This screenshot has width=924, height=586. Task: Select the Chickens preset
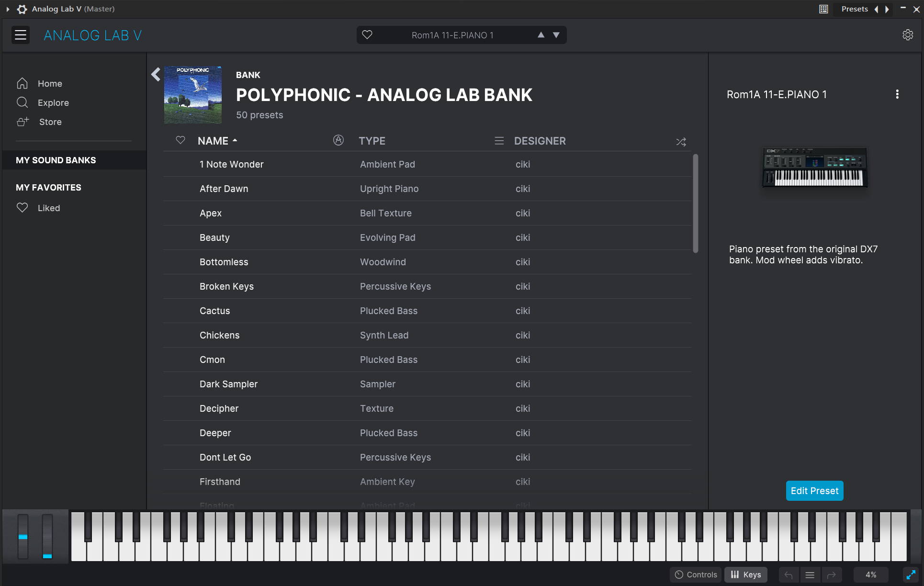pos(427,335)
